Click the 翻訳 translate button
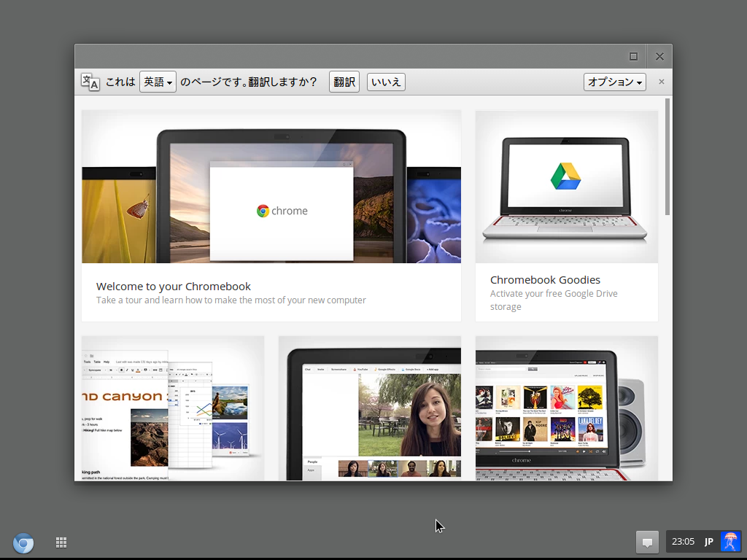This screenshot has height=560, width=747. 344,82
